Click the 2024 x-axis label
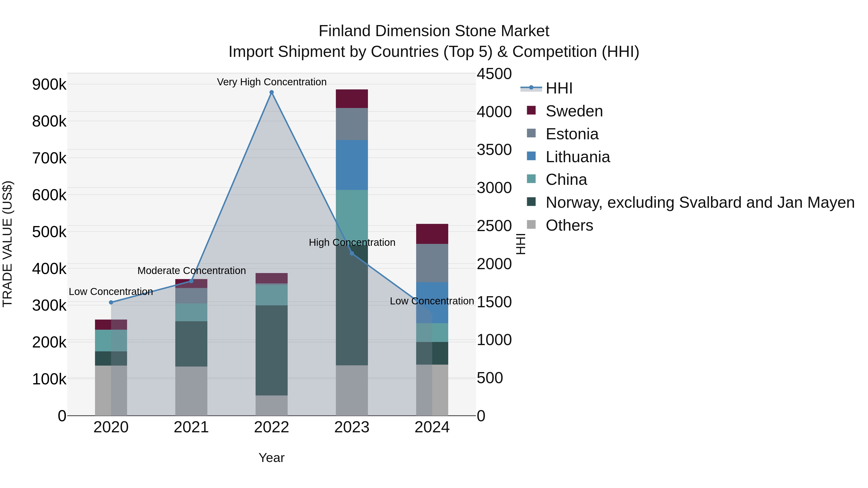This screenshot has height=488, width=868. point(432,427)
